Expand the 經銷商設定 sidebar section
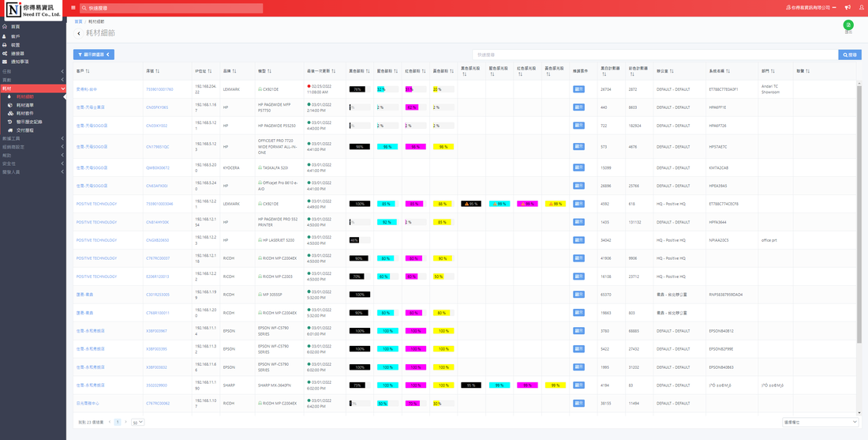 tap(32, 147)
